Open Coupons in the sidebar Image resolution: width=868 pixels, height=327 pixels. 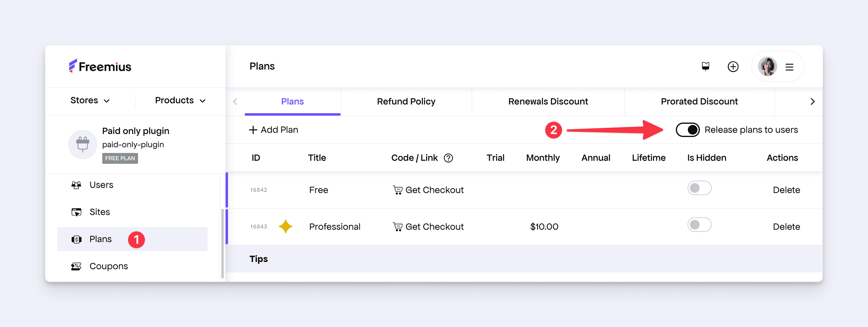[x=108, y=266]
